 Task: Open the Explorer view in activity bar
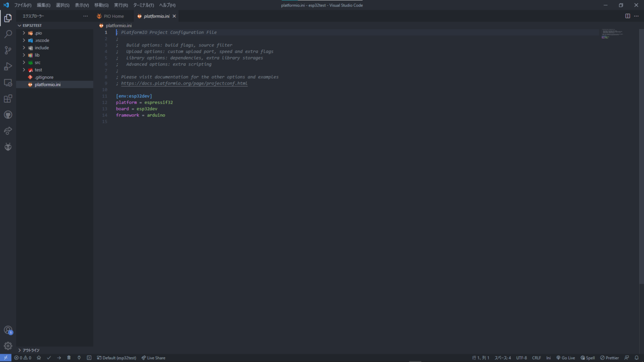(x=8, y=18)
